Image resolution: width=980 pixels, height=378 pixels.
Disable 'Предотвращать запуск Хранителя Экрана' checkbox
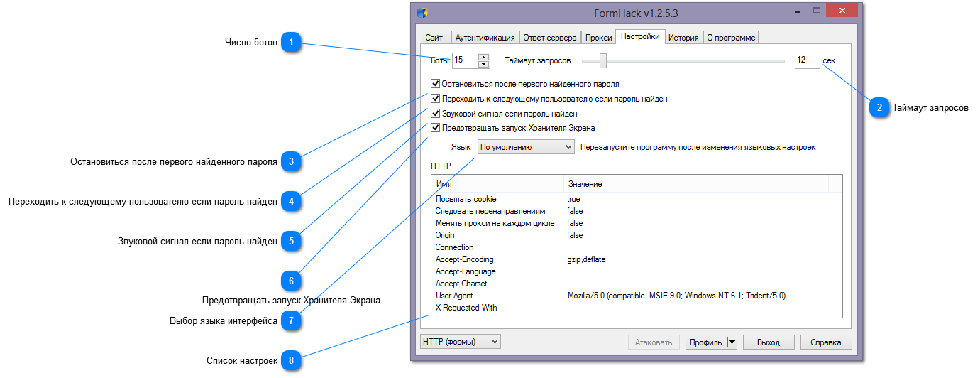coord(436,128)
